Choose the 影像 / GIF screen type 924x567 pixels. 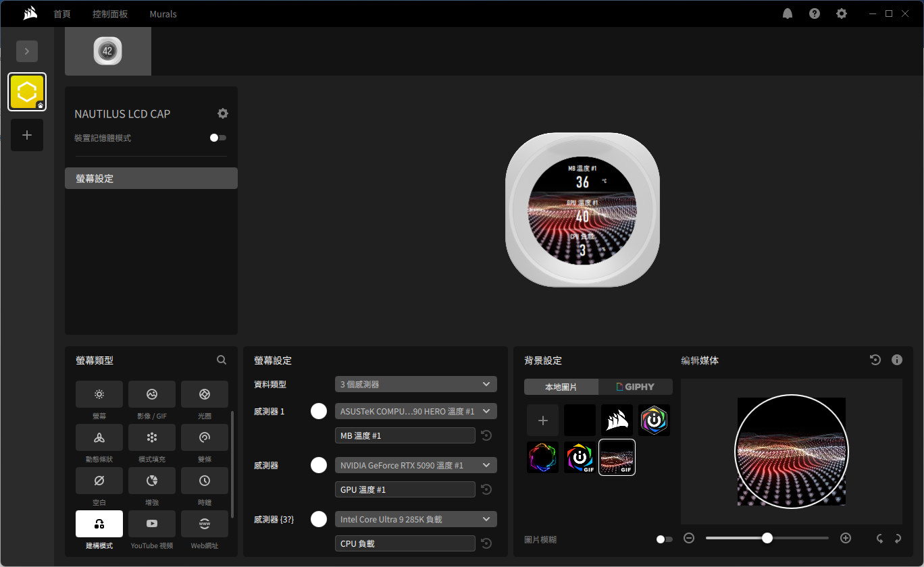click(x=152, y=394)
